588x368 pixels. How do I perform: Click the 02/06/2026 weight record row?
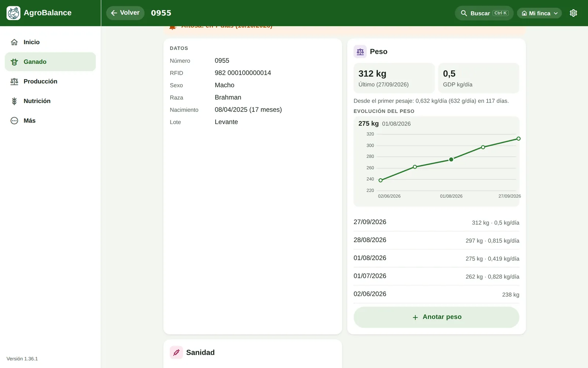[436, 294]
